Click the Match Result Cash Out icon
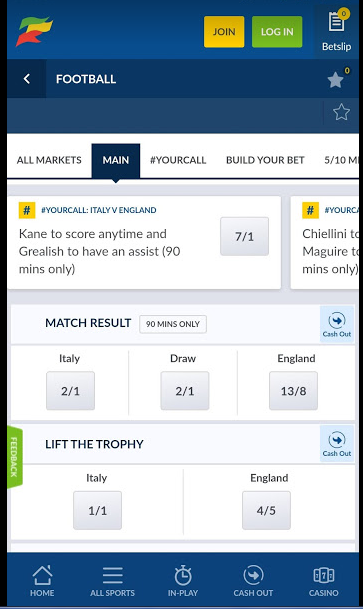The height and width of the screenshot is (609, 363). tap(337, 324)
